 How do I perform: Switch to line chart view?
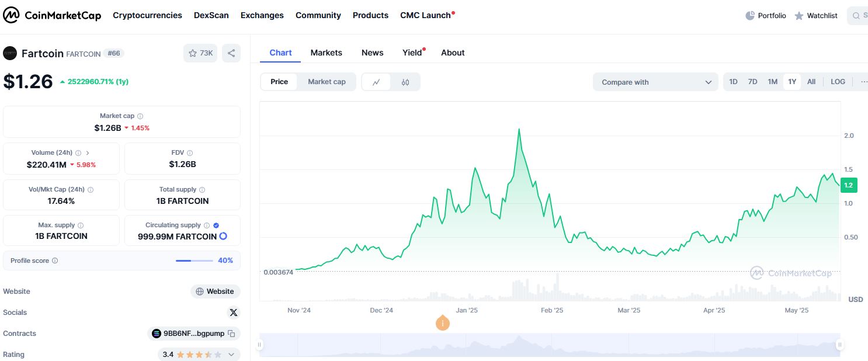click(377, 82)
